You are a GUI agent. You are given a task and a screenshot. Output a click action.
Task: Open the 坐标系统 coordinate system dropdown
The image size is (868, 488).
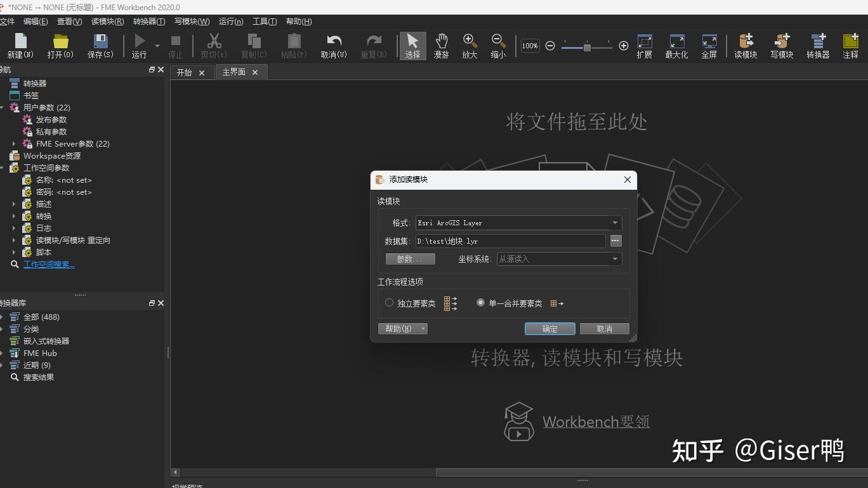[x=614, y=259]
